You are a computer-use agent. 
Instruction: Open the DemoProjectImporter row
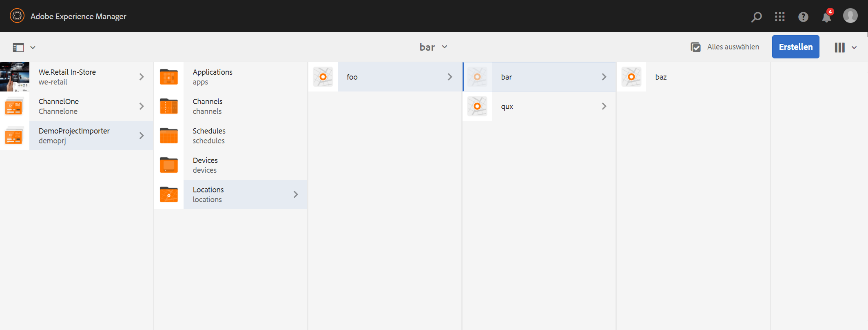[77, 136]
